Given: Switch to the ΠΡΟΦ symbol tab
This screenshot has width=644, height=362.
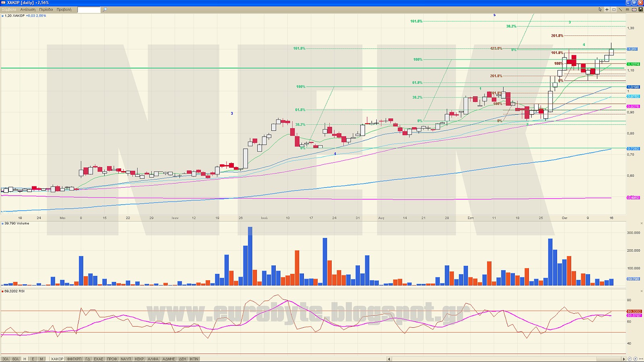Looking at the screenshot, I should [112, 359].
